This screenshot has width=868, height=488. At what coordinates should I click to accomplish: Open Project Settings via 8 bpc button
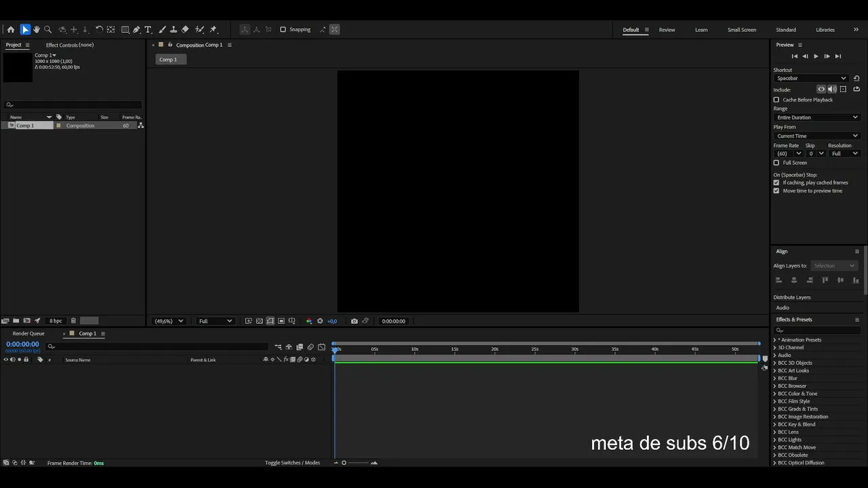56,321
